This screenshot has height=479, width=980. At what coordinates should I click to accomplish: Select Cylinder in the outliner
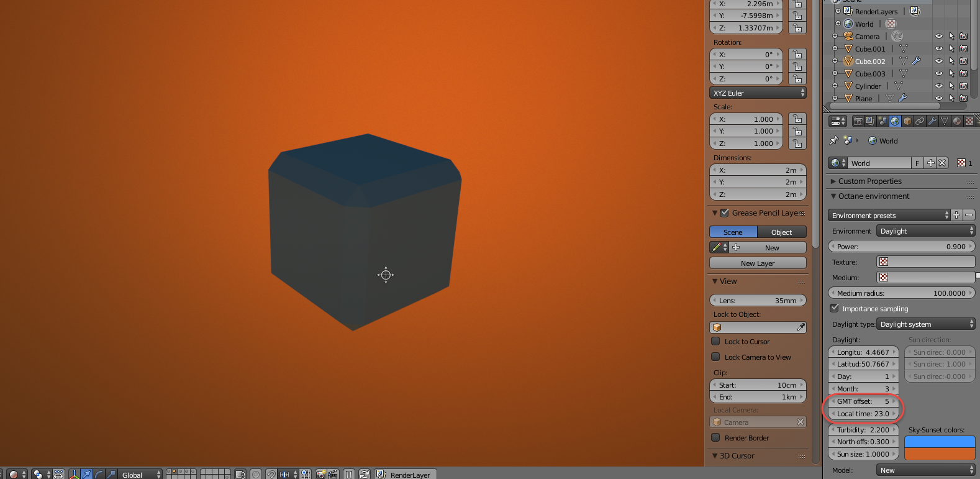tap(868, 86)
